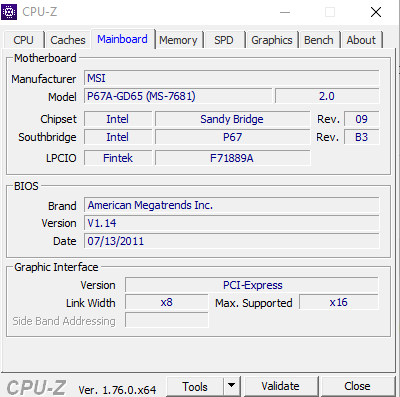Click the Southbridge vendor Intel field
The height and width of the screenshot is (397, 400).
point(118,137)
